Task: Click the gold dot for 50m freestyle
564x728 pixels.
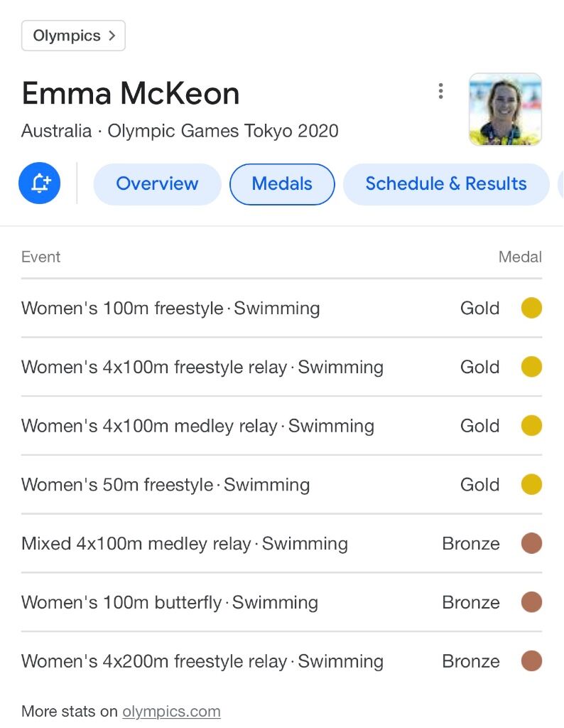Action: 531,484
